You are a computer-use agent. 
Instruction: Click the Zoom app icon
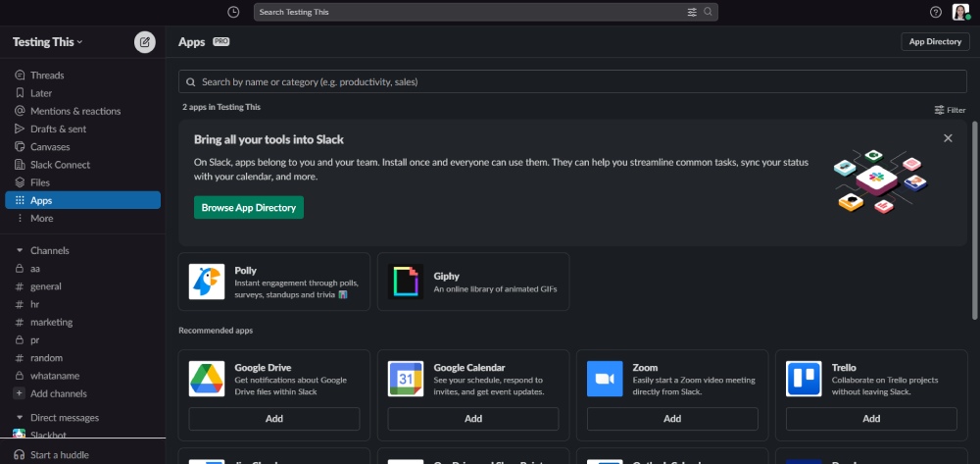(x=605, y=379)
